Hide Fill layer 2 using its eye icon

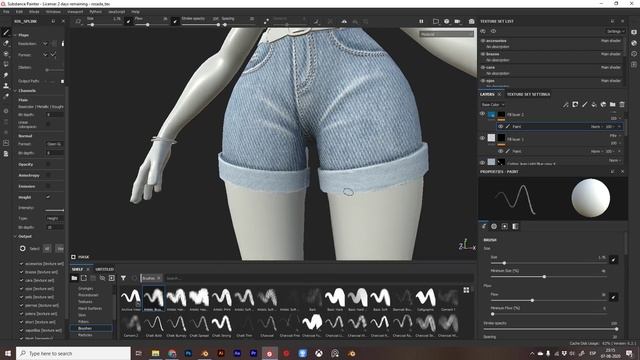482,114
